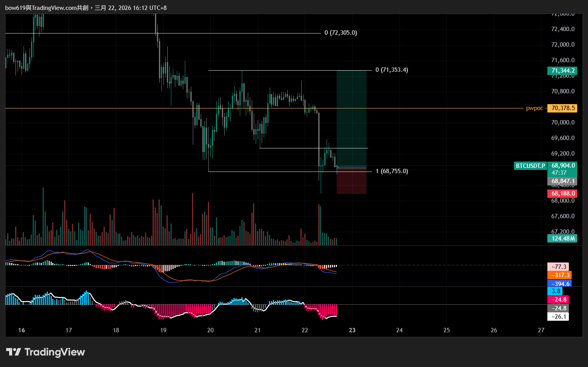Click the 68,000.0 price axis label

point(563,201)
